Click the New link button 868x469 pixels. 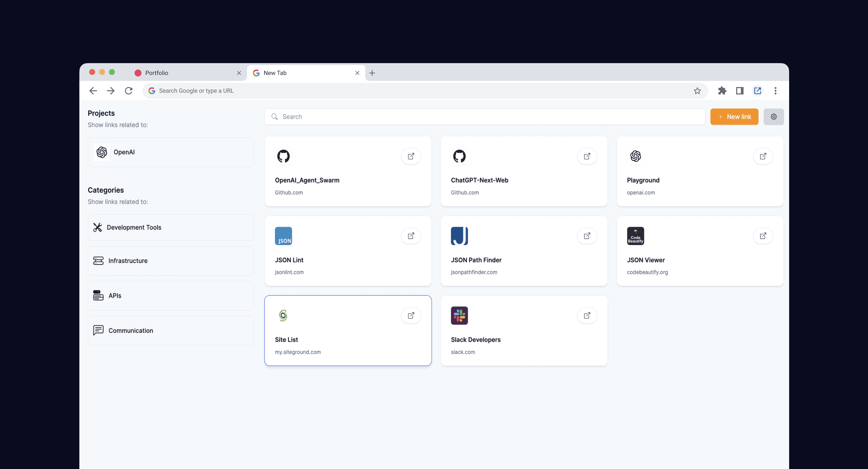tap(734, 116)
